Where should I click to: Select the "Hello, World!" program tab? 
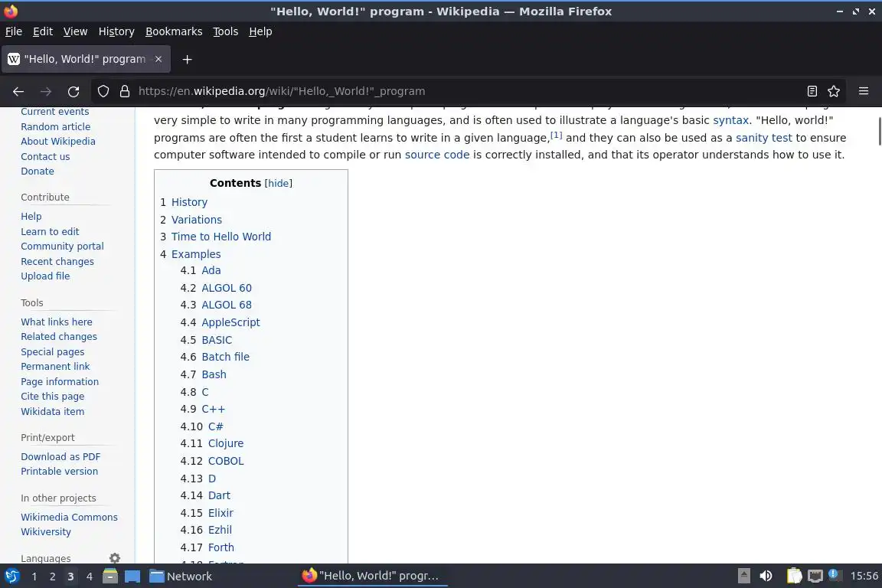(x=86, y=59)
